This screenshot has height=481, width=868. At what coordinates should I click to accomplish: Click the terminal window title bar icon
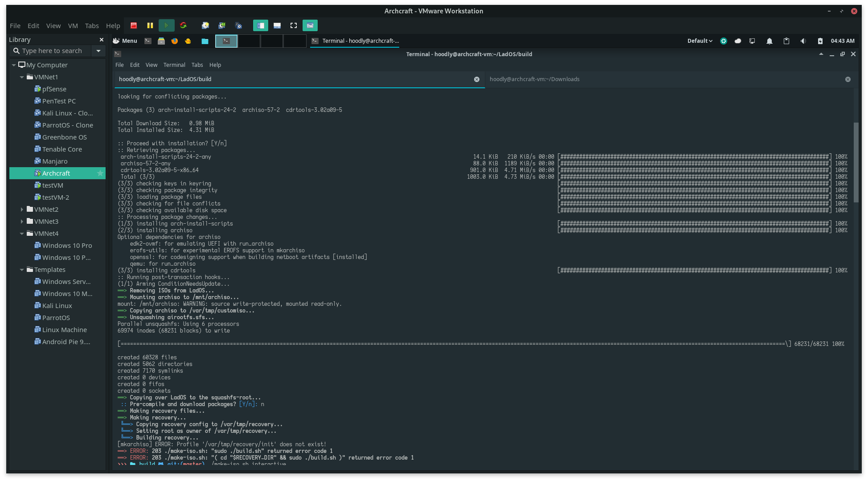118,54
